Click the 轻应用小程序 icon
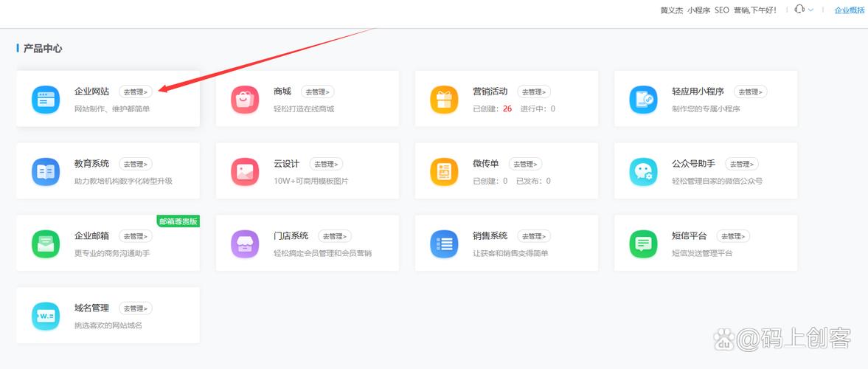The width and height of the screenshot is (868, 369). pyautogui.click(x=643, y=100)
